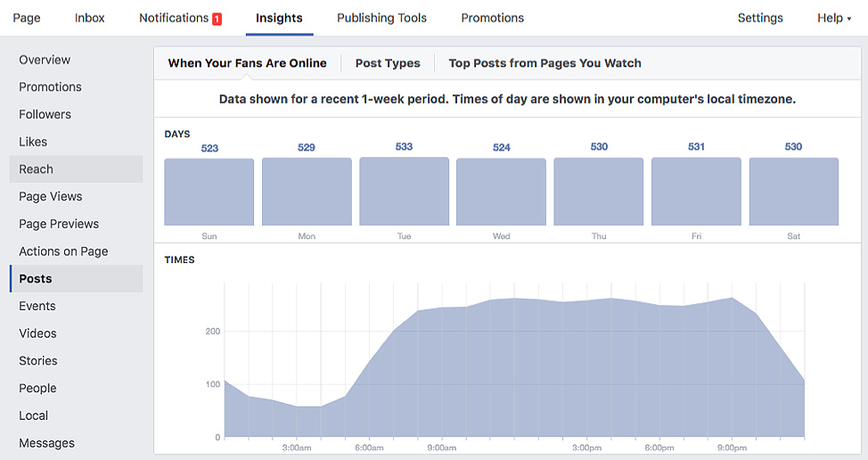Open Top Posts from Pages You Watch
This screenshot has width=868, height=460.
click(545, 63)
